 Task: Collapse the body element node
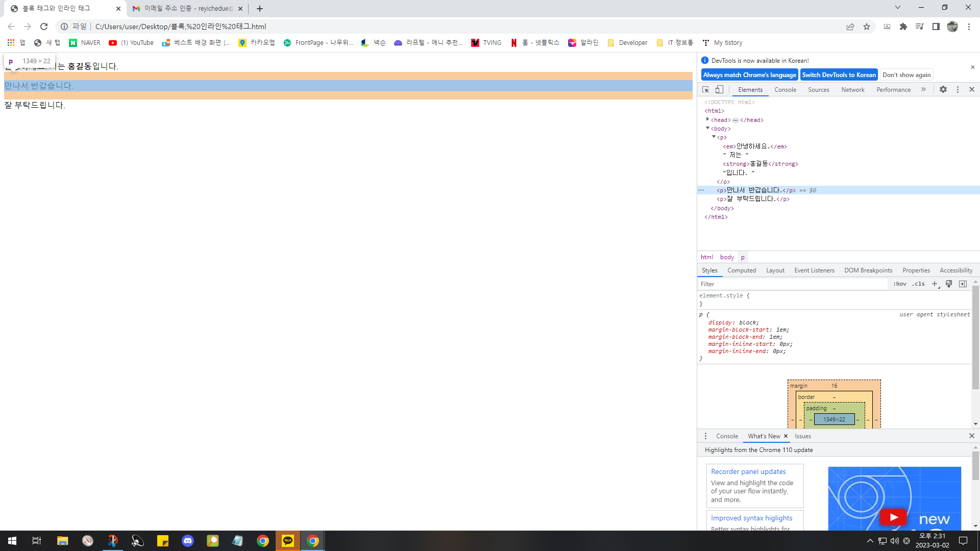(x=707, y=128)
